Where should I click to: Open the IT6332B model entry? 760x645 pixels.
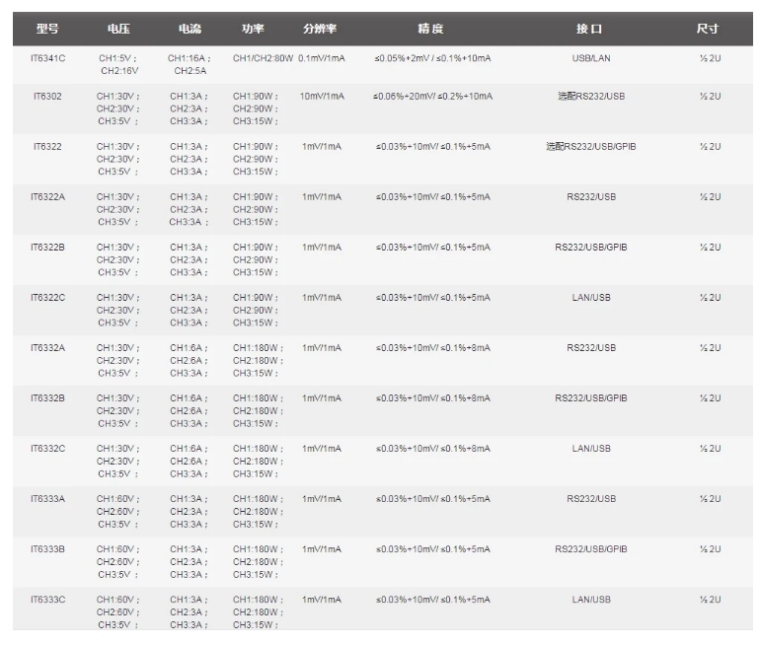(48, 398)
